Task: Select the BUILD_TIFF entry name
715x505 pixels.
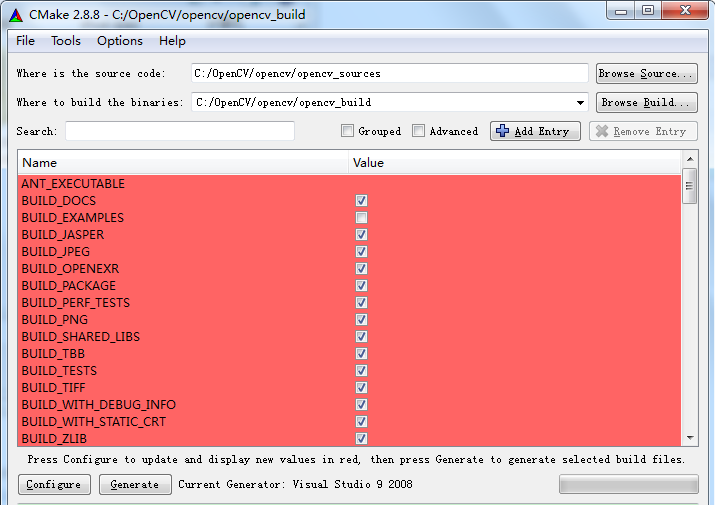Action: pos(53,388)
